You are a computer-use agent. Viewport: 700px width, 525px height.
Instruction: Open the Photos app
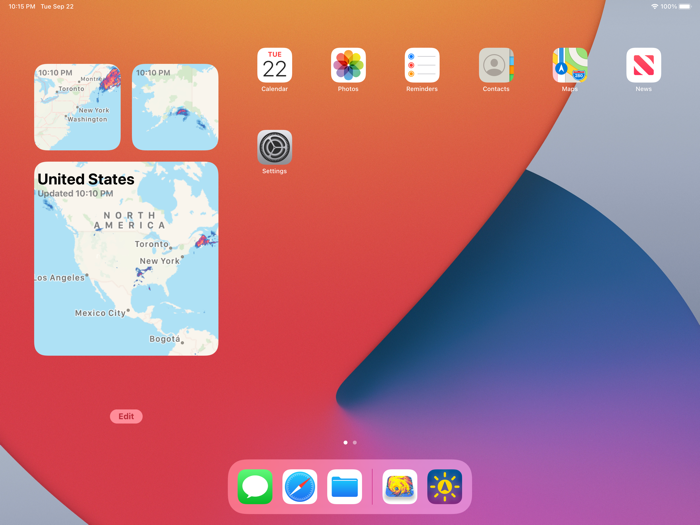348,65
